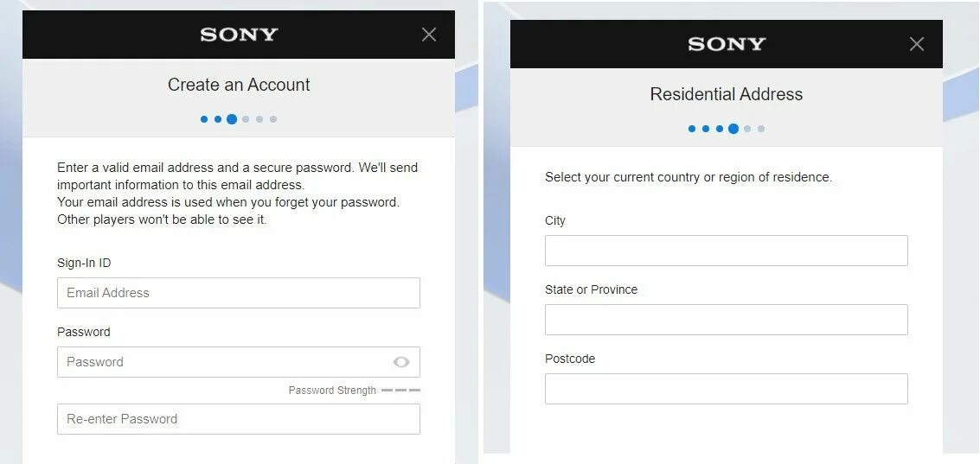Click Sony logo above Residential Address
980x464 pixels.
click(727, 44)
